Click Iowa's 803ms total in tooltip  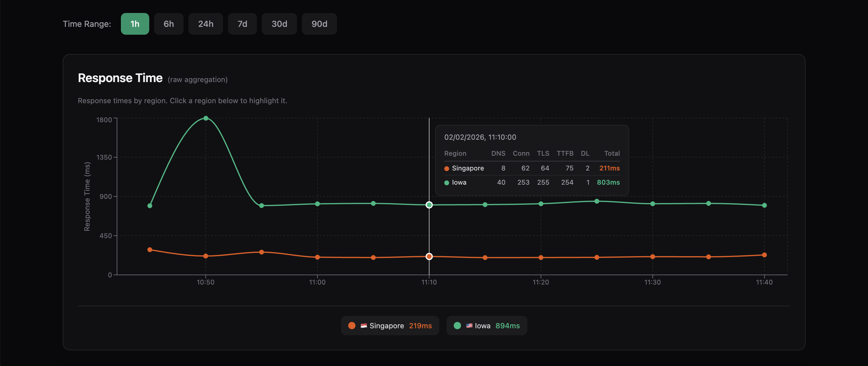point(608,182)
